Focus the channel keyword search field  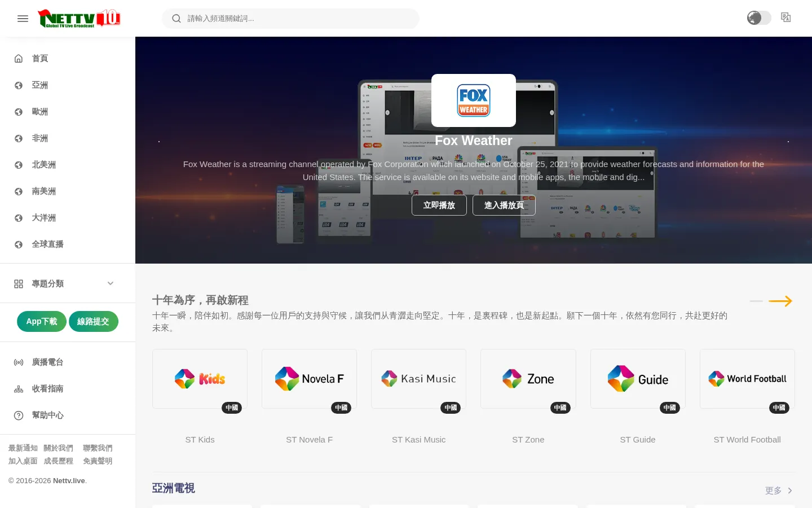[x=291, y=19]
